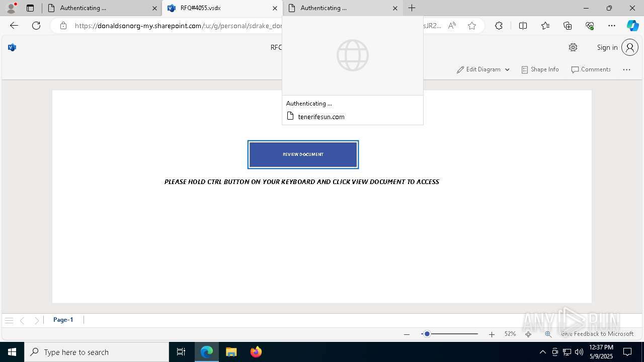
Task: Switch to first Authenticating tab
Action: pyautogui.click(x=102, y=8)
